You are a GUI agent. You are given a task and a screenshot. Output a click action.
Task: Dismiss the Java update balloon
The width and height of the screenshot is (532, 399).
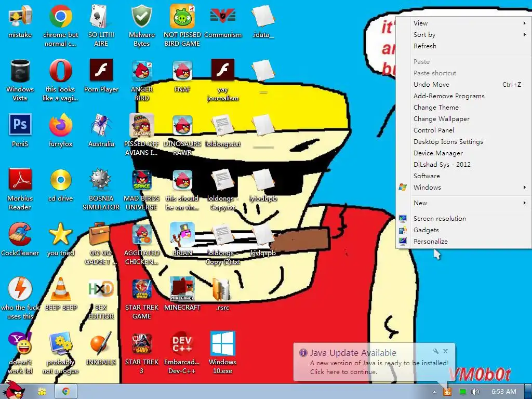pos(445,351)
